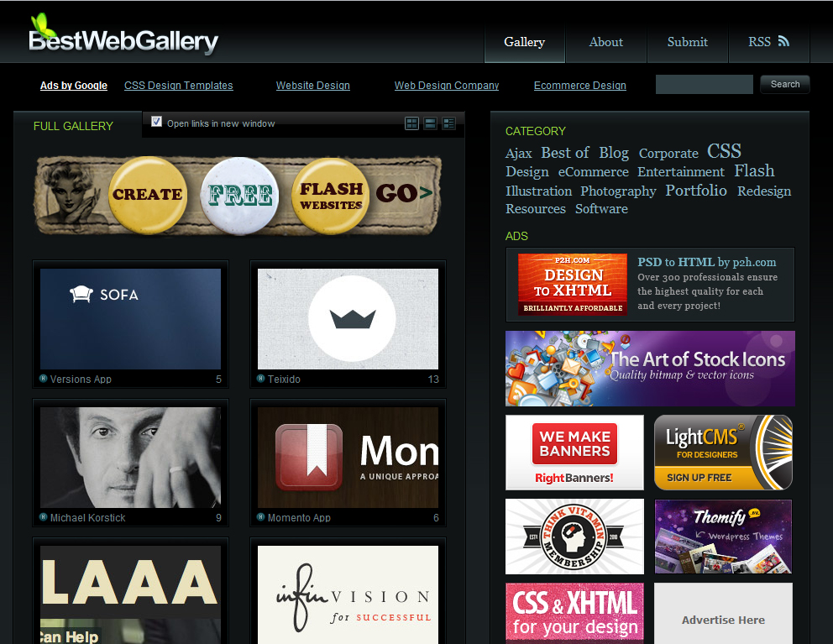The height and width of the screenshot is (644, 833).
Task: Open the LightCMS Sign Up Free ad
Action: coord(723,453)
